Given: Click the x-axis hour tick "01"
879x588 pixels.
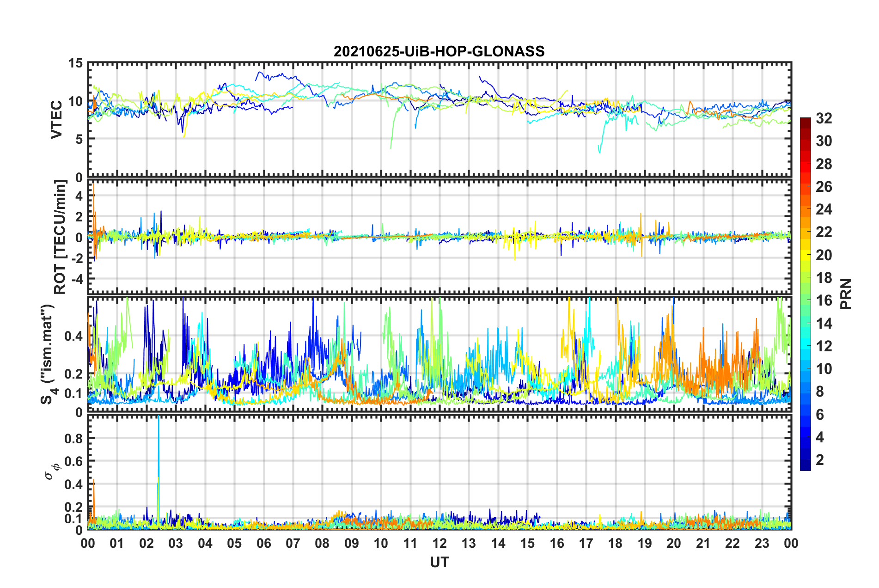Looking at the screenshot, I should 117,543.
